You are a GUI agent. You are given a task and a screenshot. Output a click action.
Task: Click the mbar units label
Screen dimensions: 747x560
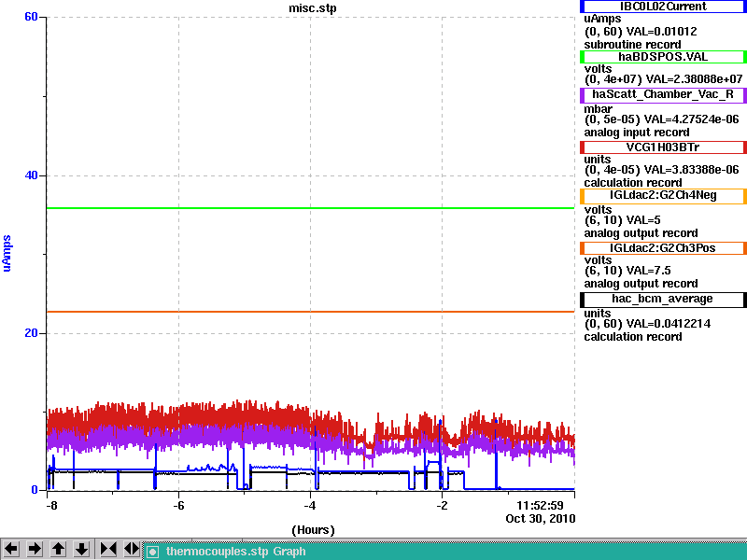[599, 109]
